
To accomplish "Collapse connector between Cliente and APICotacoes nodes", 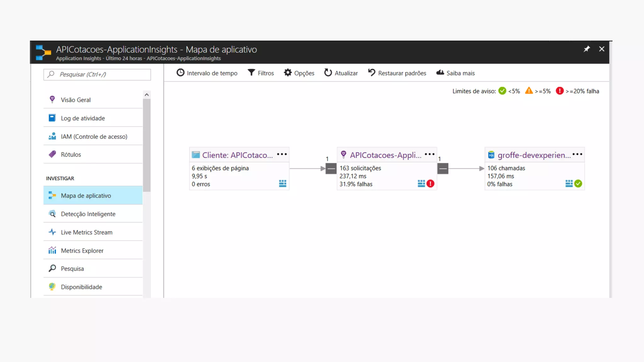I will (x=331, y=169).
